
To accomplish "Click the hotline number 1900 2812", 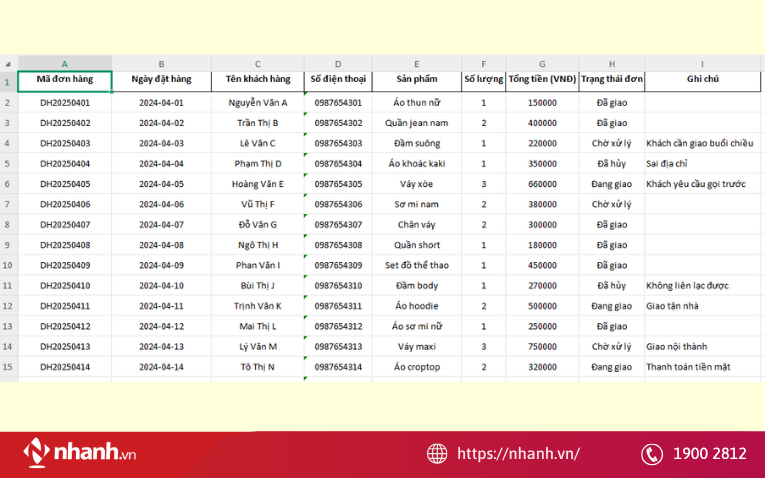I will 710,454.
